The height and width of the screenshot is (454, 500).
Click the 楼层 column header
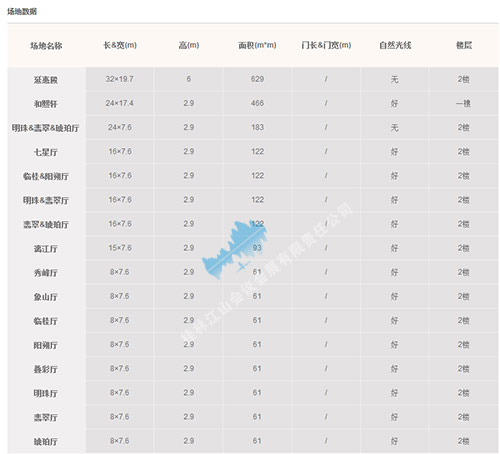pyautogui.click(x=464, y=45)
